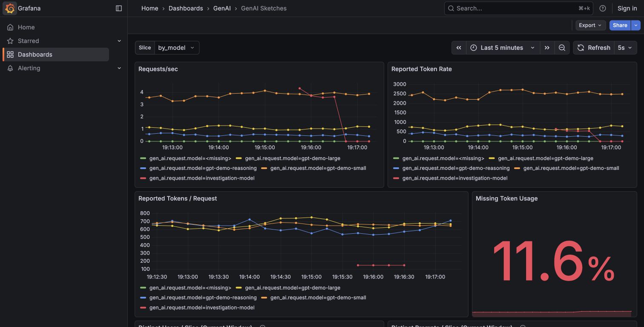This screenshot has height=327, width=644.
Task: Click yellow gpt-demo-large color swatch in Reported Token Rate legend
Action: (x=492, y=158)
